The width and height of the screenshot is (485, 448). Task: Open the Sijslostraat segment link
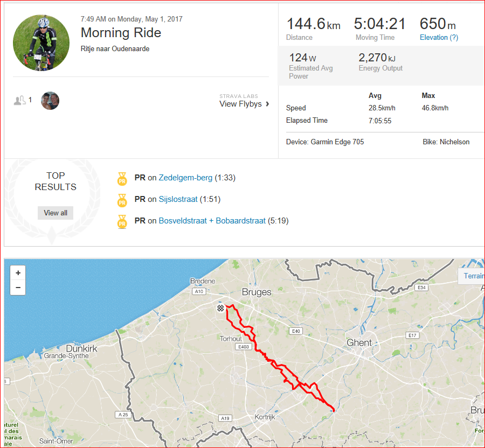(x=178, y=199)
